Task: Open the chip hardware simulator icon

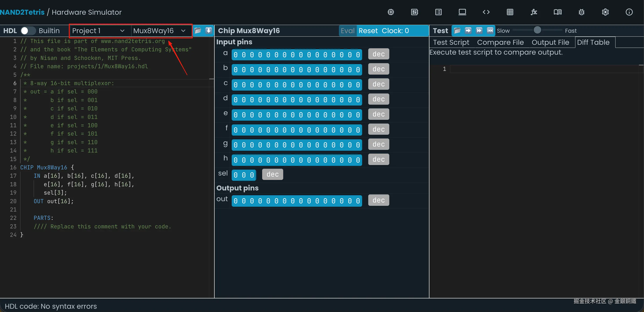Action: pos(391,12)
